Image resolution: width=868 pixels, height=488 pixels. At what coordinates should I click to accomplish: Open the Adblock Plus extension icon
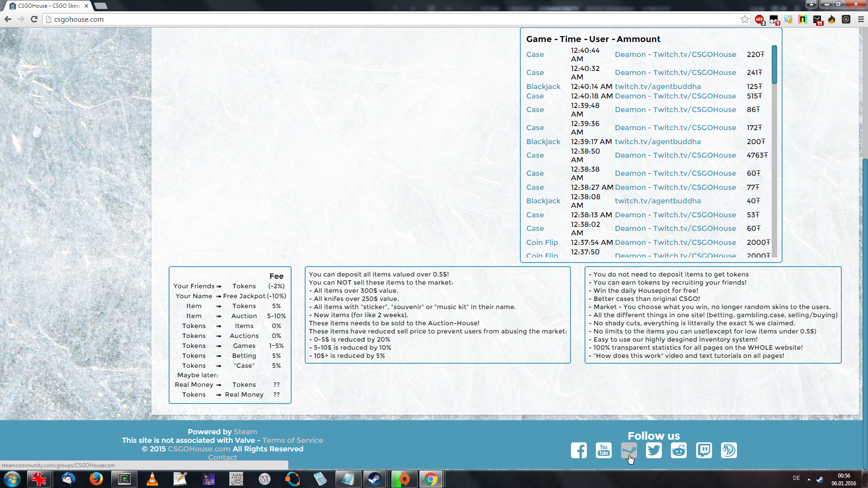[759, 19]
